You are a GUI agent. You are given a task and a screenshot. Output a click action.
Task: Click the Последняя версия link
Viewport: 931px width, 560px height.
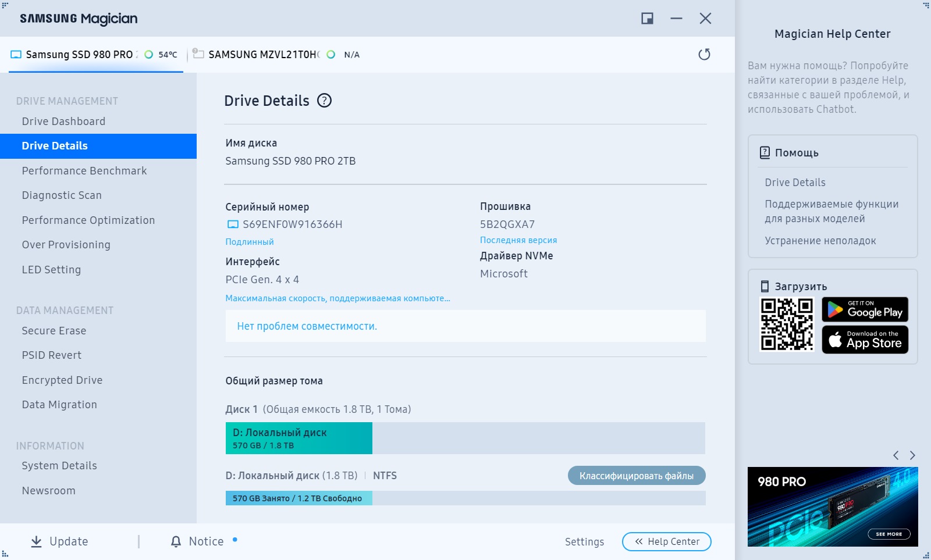coord(518,240)
